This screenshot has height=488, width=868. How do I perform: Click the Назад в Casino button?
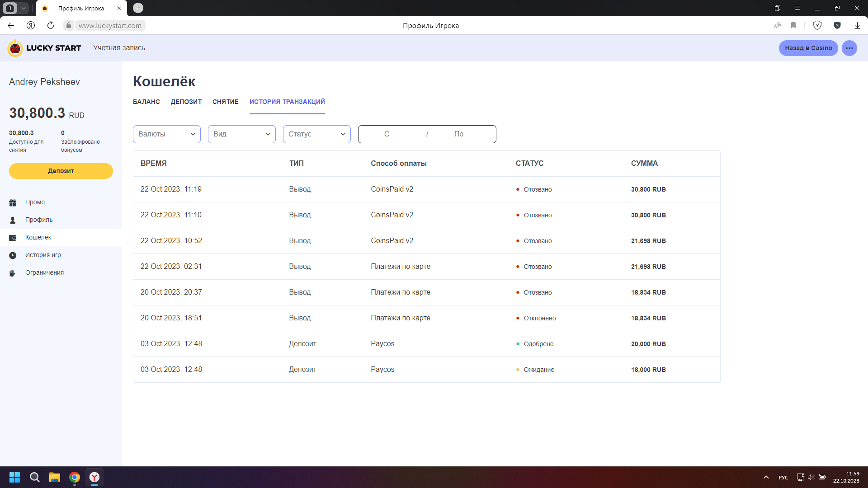click(808, 48)
